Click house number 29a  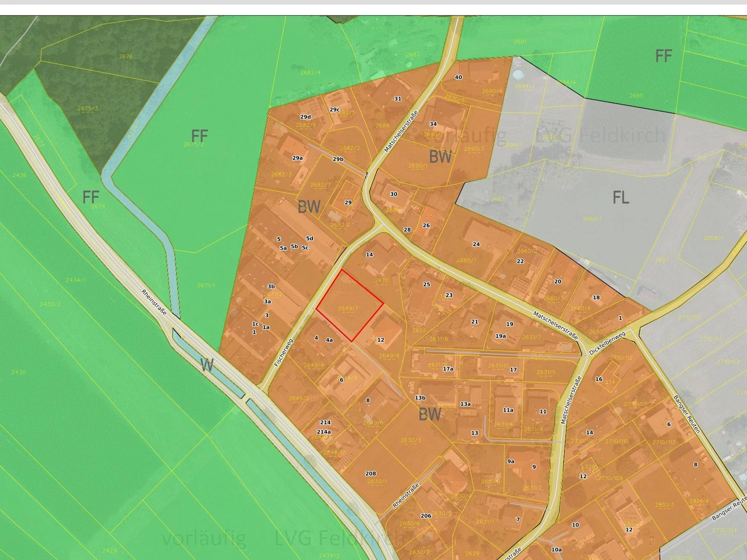[x=297, y=158]
